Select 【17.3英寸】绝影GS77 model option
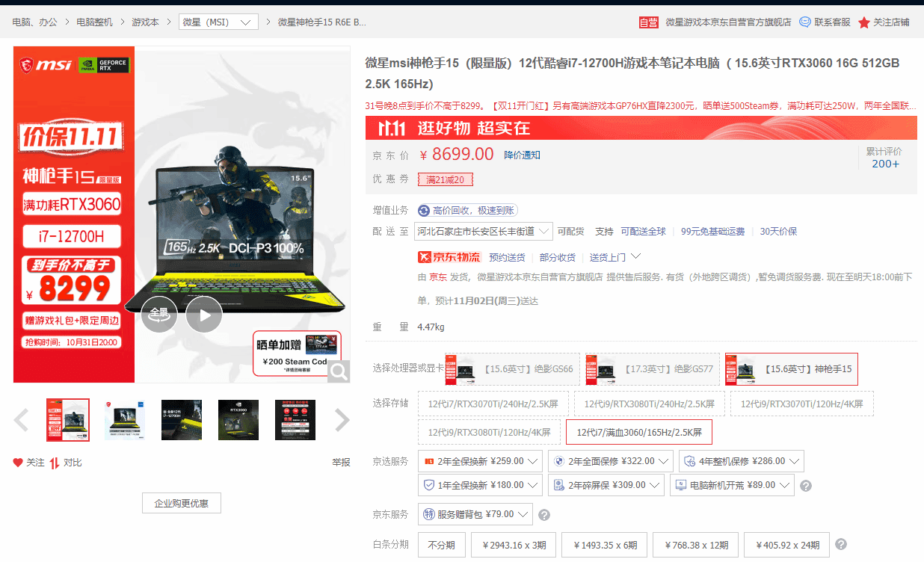The width and height of the screenshot is (924, 562). click(x=653, y=369)
